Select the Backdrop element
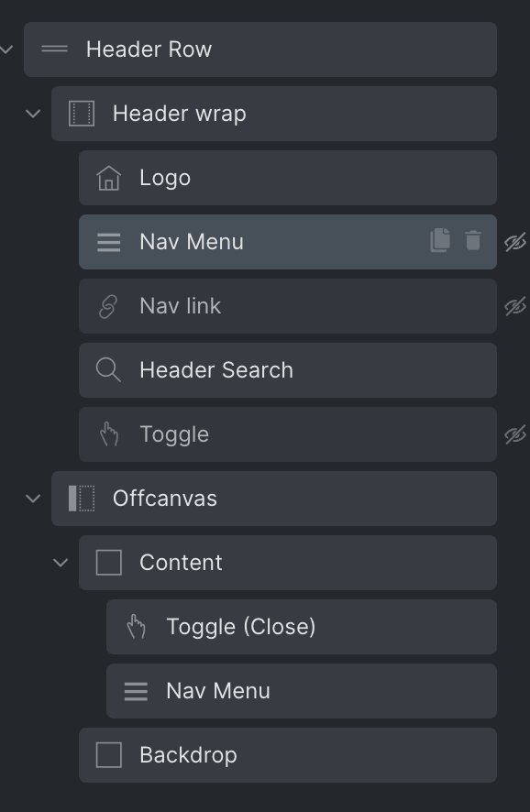Screen dimensions: 530x812 (x=288, y=755)
